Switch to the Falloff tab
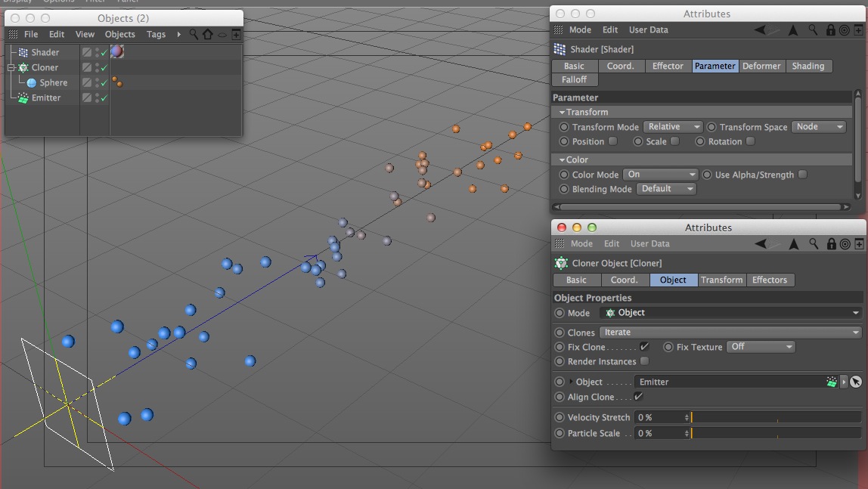 point(574,79)
